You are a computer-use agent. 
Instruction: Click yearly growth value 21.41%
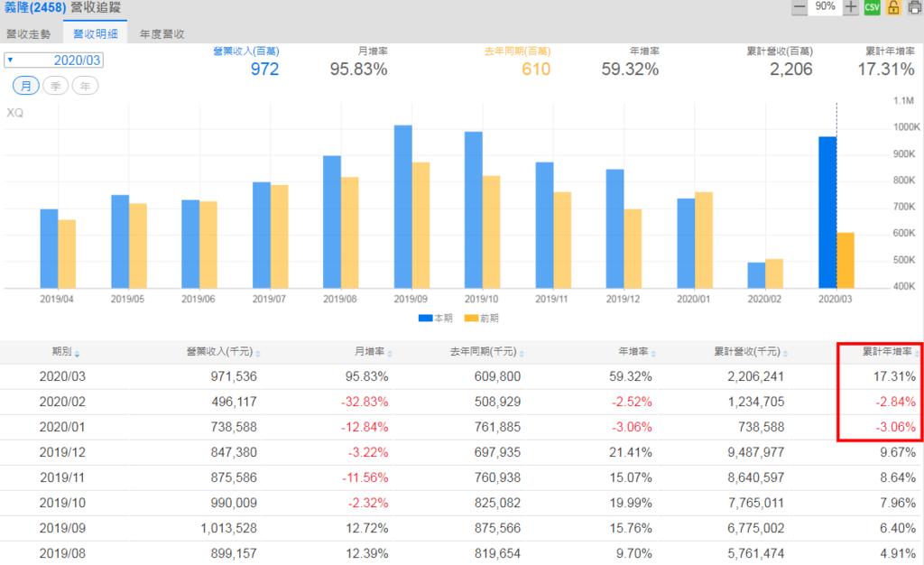[x=631, y=452]
